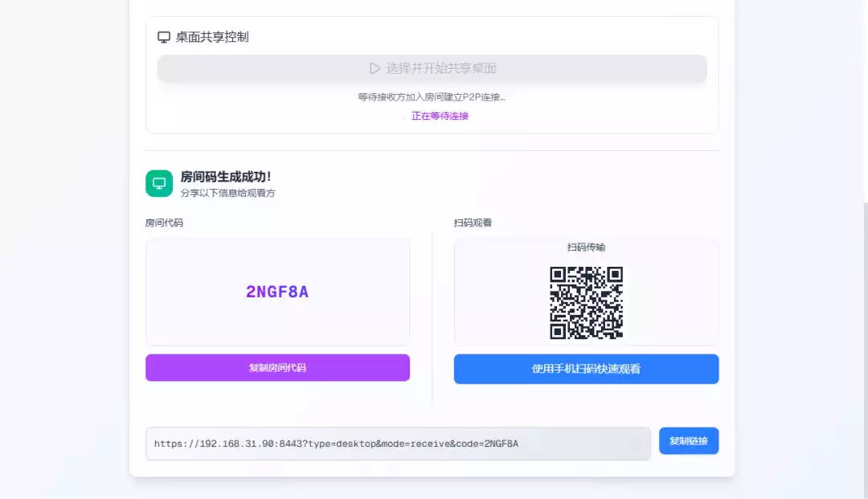Image resolution: width=868 pixels, height=499 pixels.
Task: Click the purple 复制房间代码 button
Action: pyautogui.click(x=277, y=368)
